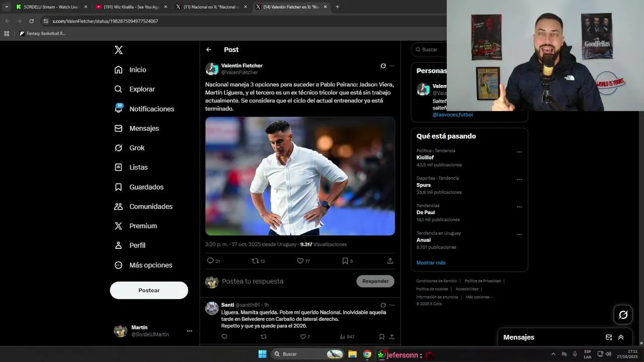The height and width of the screenshot is (362, 644).
Task: Click the Perfil person icon
Action: [118, 245]
